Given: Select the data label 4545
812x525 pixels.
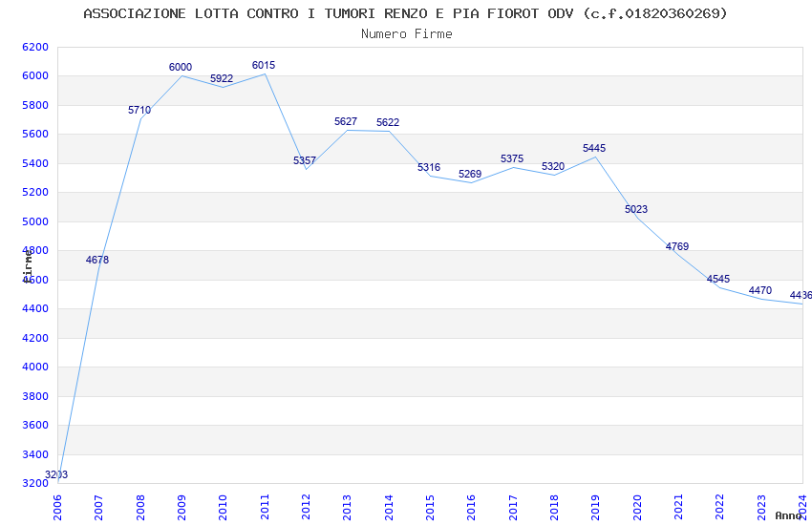Looking at the screenshot, I should pyautogui.click(x=718, y=280).
